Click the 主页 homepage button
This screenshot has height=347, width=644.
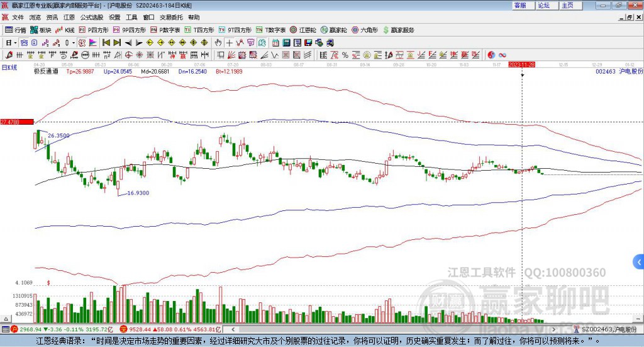pyautogui.click(x=570, y=5)
